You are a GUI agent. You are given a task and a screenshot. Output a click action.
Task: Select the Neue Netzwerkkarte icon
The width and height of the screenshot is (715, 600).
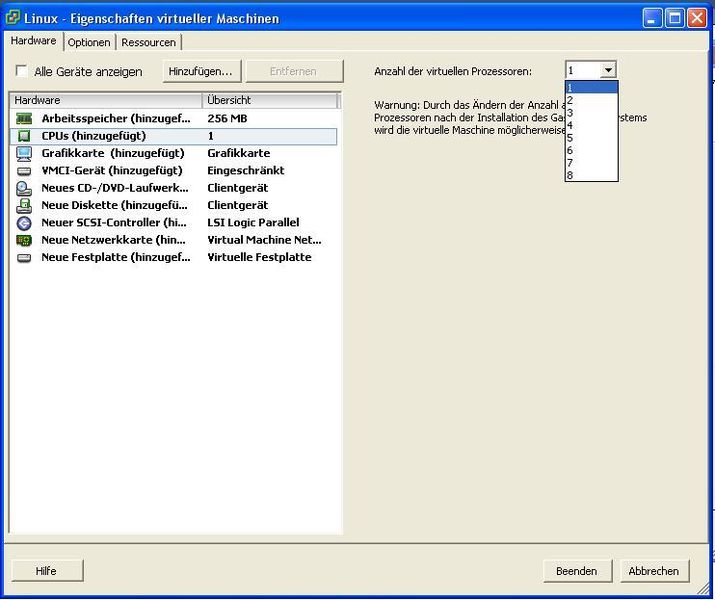(x=24, y=240)
